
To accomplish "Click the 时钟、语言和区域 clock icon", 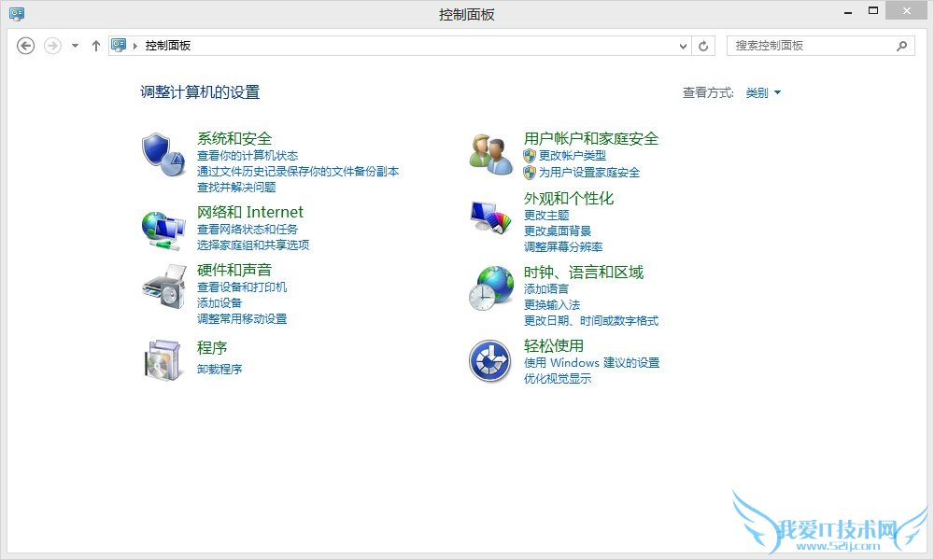I will 488,292.
